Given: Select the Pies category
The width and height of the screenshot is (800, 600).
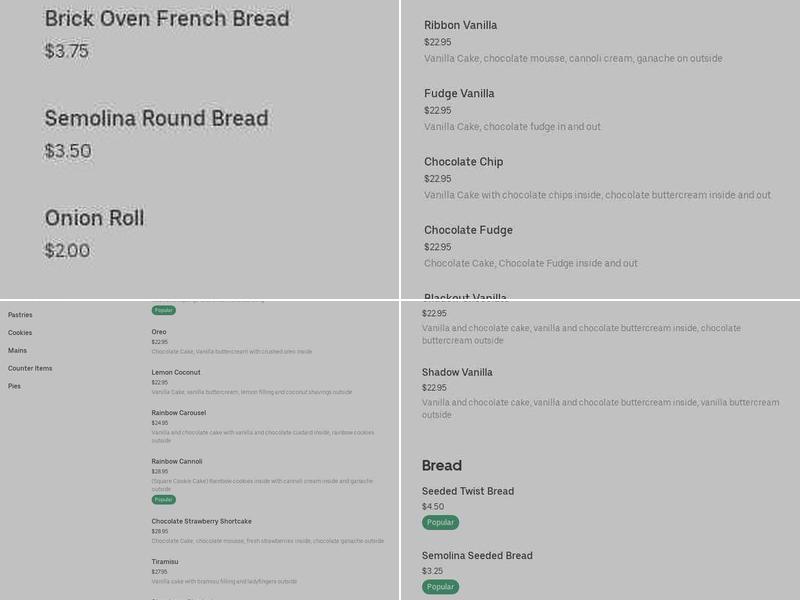Looking at the screenshot, I should 15,387.
